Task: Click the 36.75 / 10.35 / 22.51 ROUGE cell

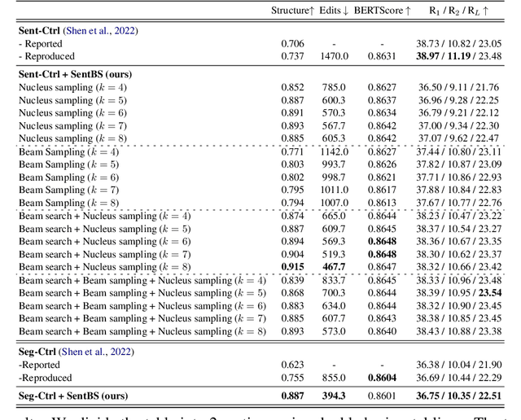Action: point(458,396)
